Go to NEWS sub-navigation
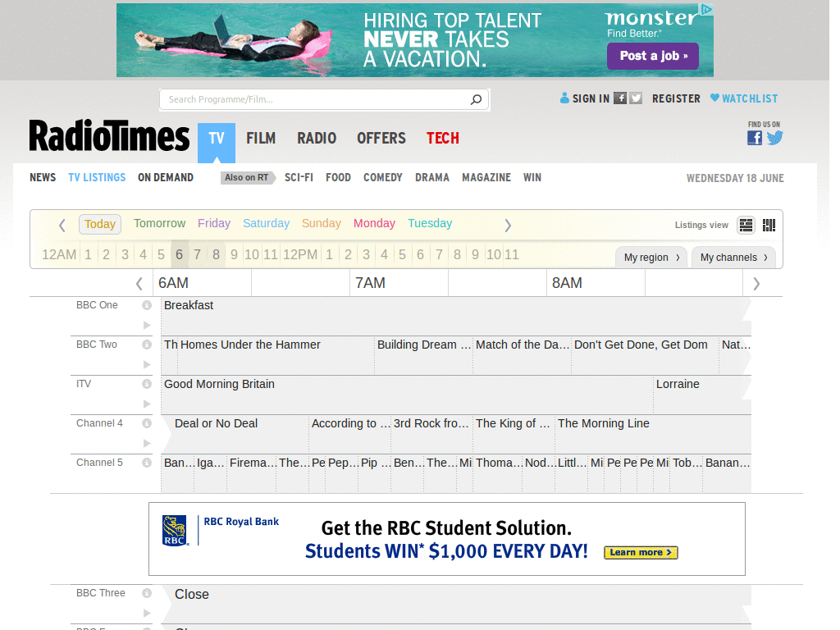Image resolution: width=840 pixels, height=630 pixels. 43,177
